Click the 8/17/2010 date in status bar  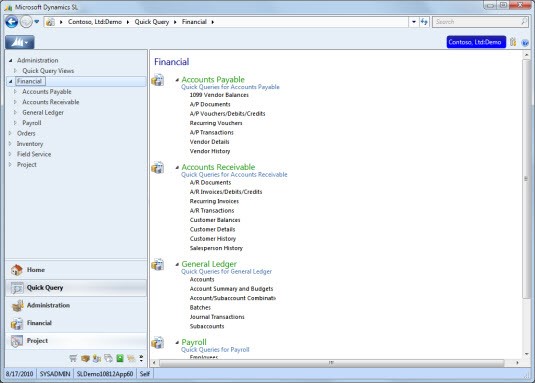pyautogui.click(x=19, y=374)
